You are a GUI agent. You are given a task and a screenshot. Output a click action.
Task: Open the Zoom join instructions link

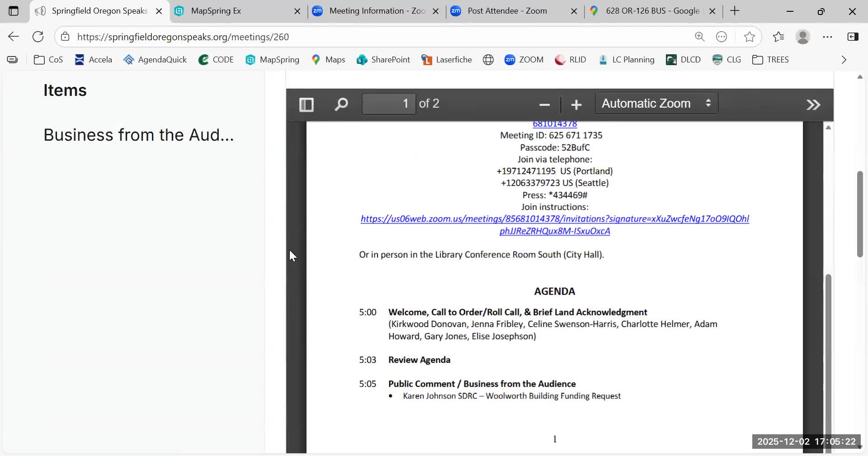click(555, 225)
